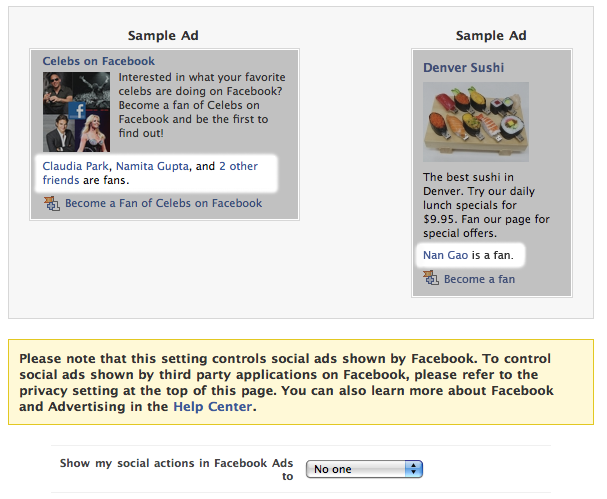Image resolution: width=607 pixels, height=499 pixels.
Task: Open the Celebs on Facebook title link
Action: 99,61
